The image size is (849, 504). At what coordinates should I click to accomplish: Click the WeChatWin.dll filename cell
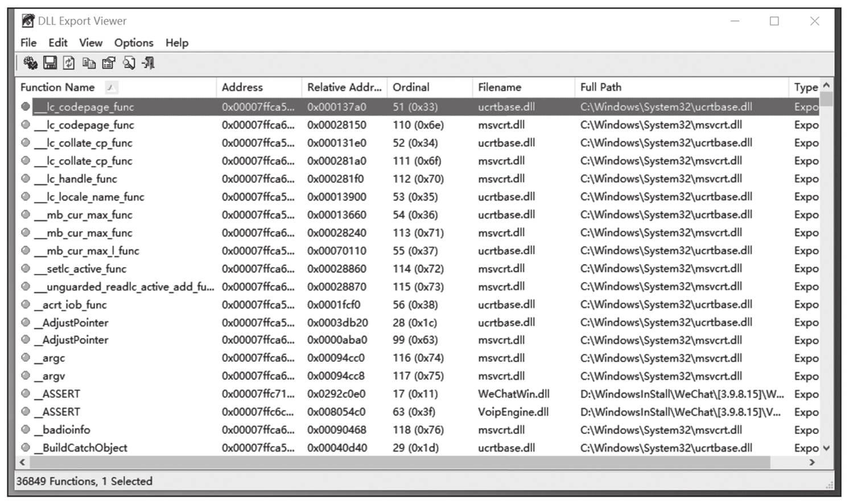(514, 394)
